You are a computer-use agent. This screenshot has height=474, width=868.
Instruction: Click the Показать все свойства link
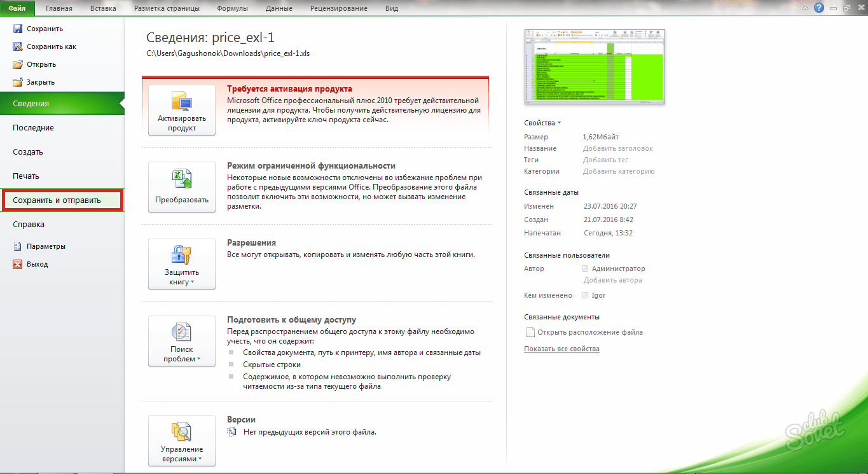click(x=561, y=349)
